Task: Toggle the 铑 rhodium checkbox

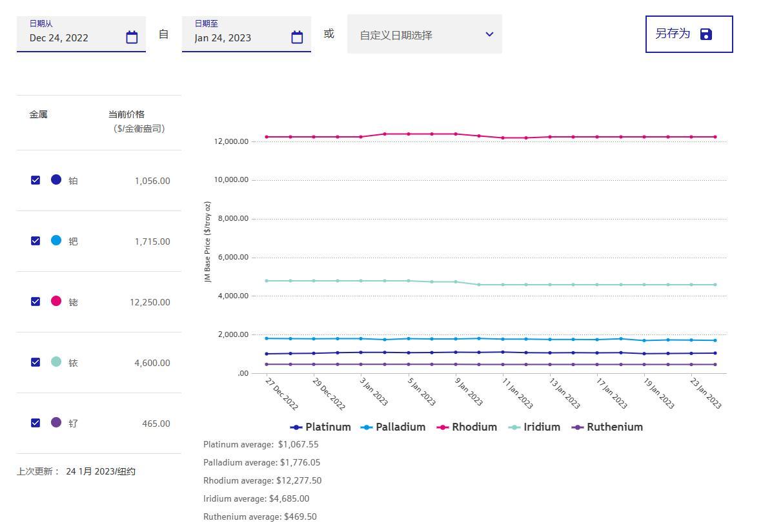Action: (x=36, y=302)
